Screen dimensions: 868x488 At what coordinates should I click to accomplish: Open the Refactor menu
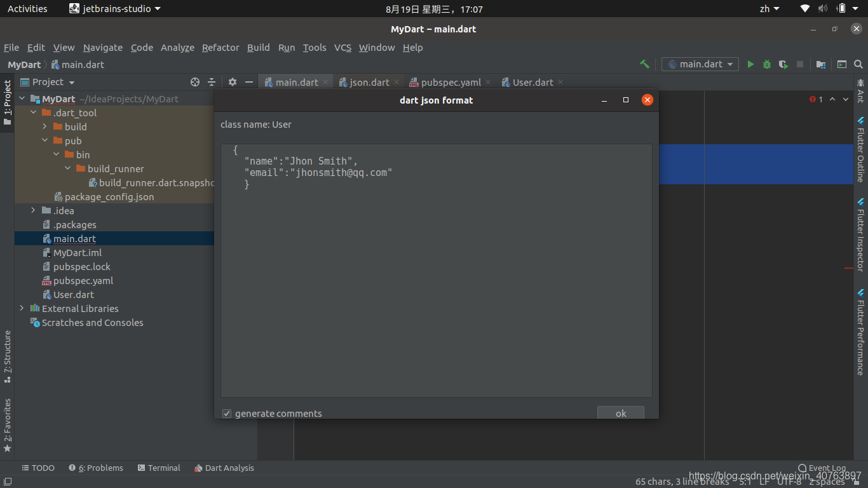pos(220,48)
